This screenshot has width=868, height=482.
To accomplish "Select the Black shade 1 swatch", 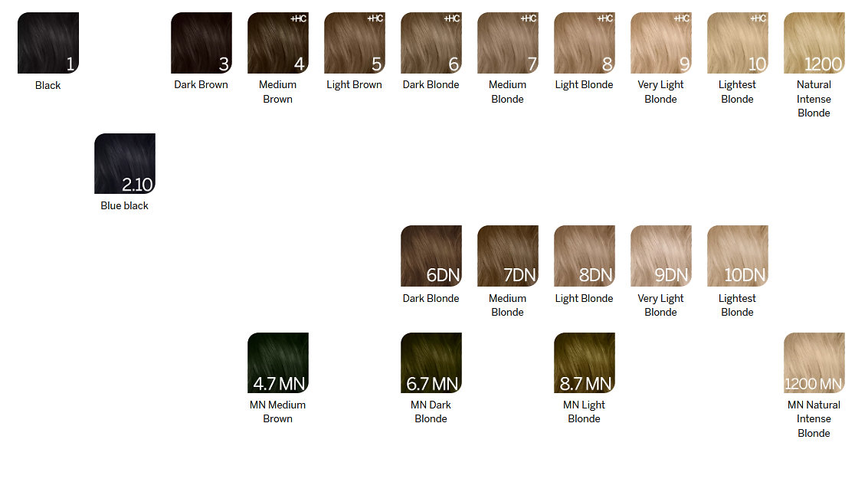I will click(x=47, y=43).
